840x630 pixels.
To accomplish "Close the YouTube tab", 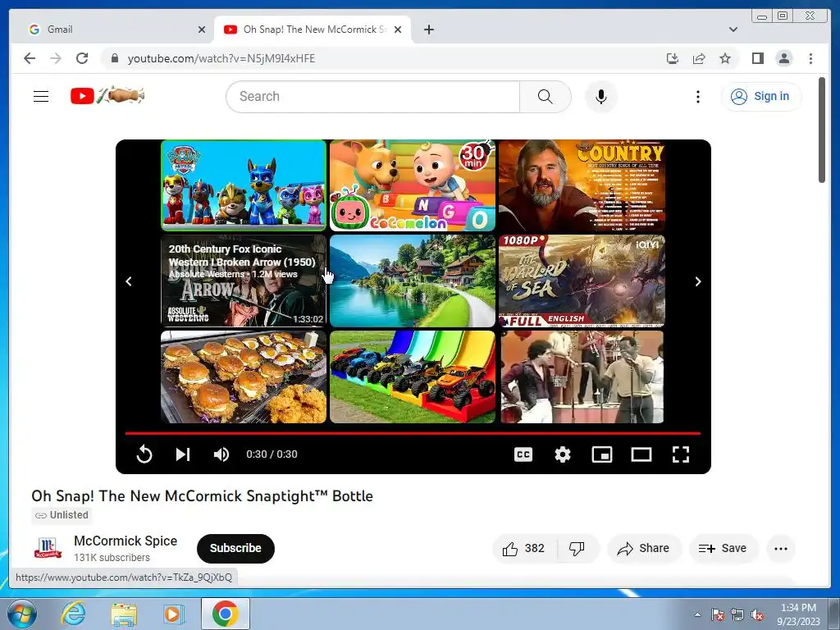I will pos(398,30).
